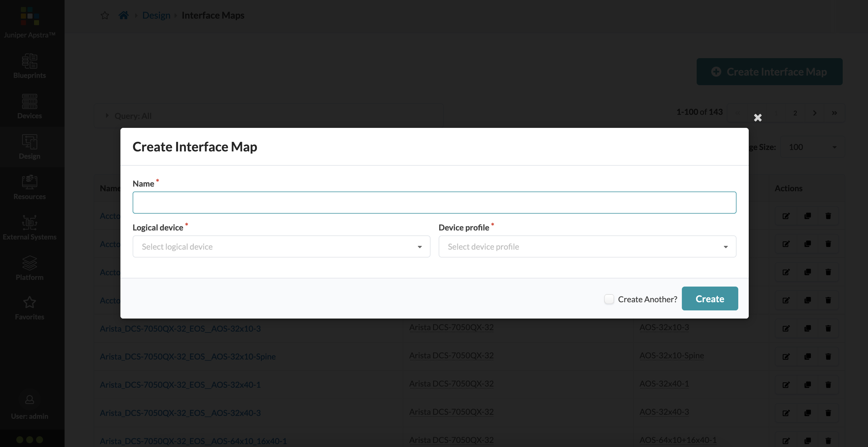868x447 pixels.
Task: Go to home via breadcrumb icon
Action: point(124,15)
